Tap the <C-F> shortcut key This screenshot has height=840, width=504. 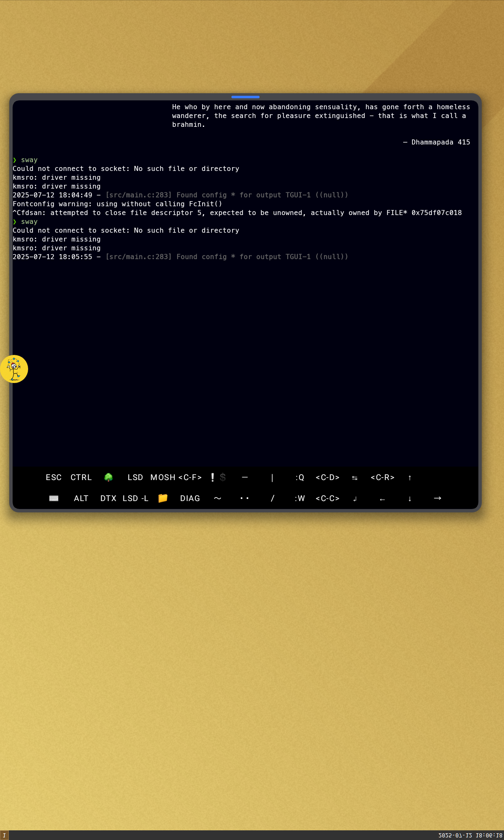point(190,478)
